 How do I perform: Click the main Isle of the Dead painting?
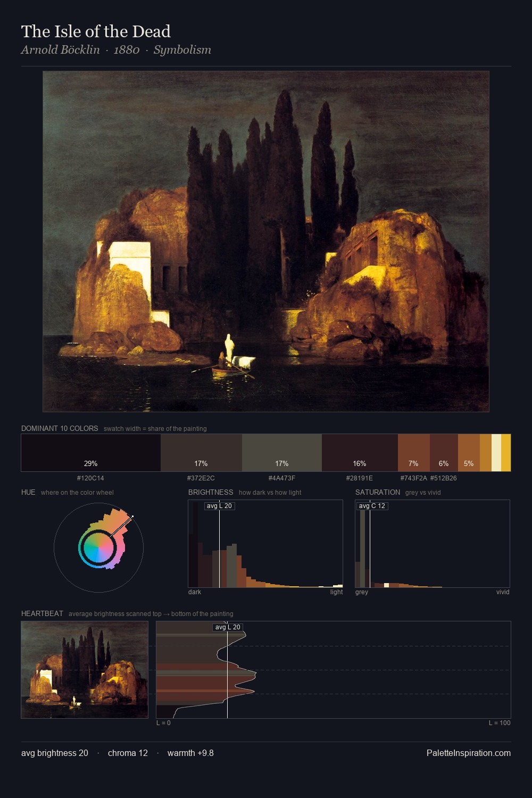tap(266, 242)
